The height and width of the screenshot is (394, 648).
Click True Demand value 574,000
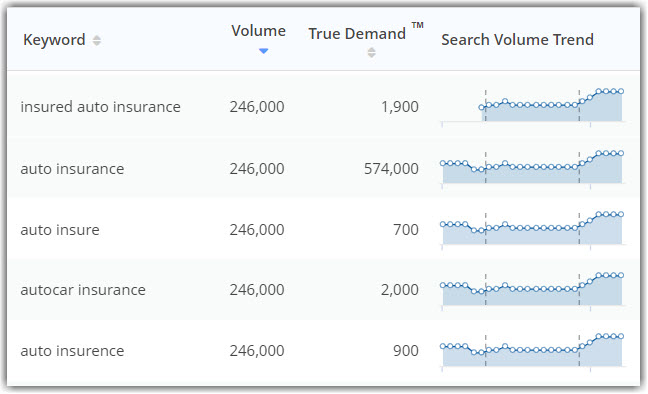pyautogui.click(x=391, y=169)
